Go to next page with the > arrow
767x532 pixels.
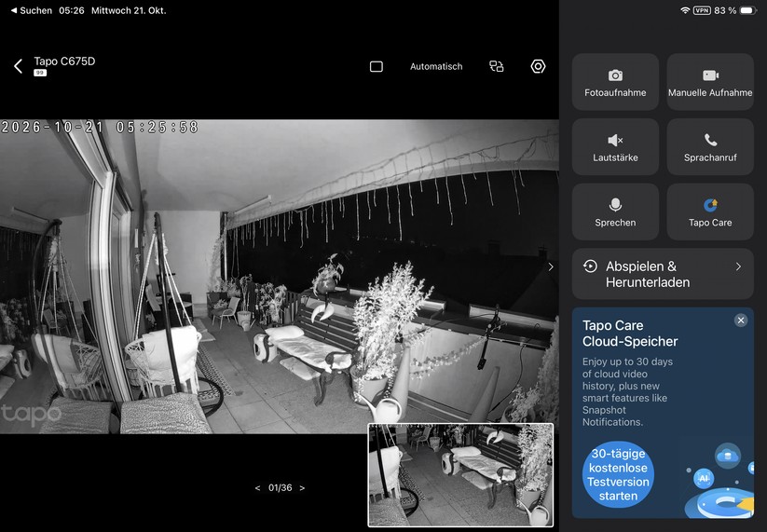tap(302, 488)
